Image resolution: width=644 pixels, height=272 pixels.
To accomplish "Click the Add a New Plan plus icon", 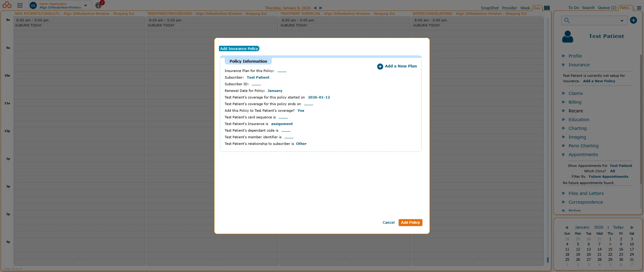I will 379,66.
